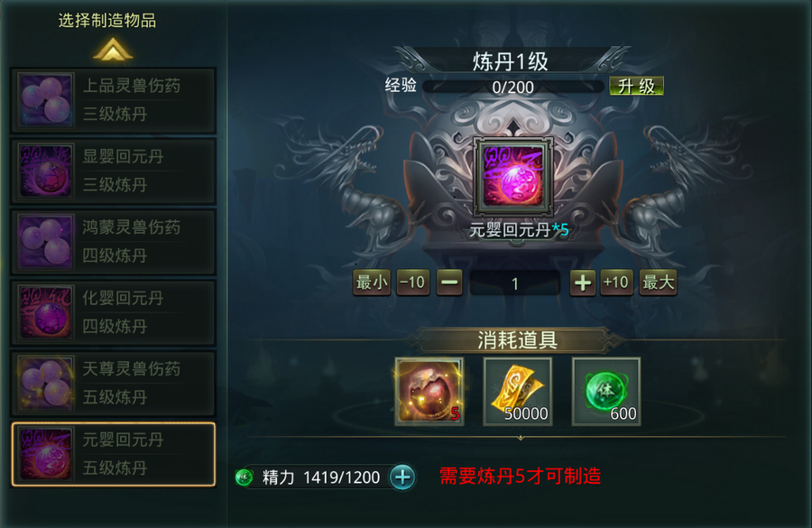The image size is (812, 528).
Task: Increase quantity by one with plus
Action: (x=583, y=283)
